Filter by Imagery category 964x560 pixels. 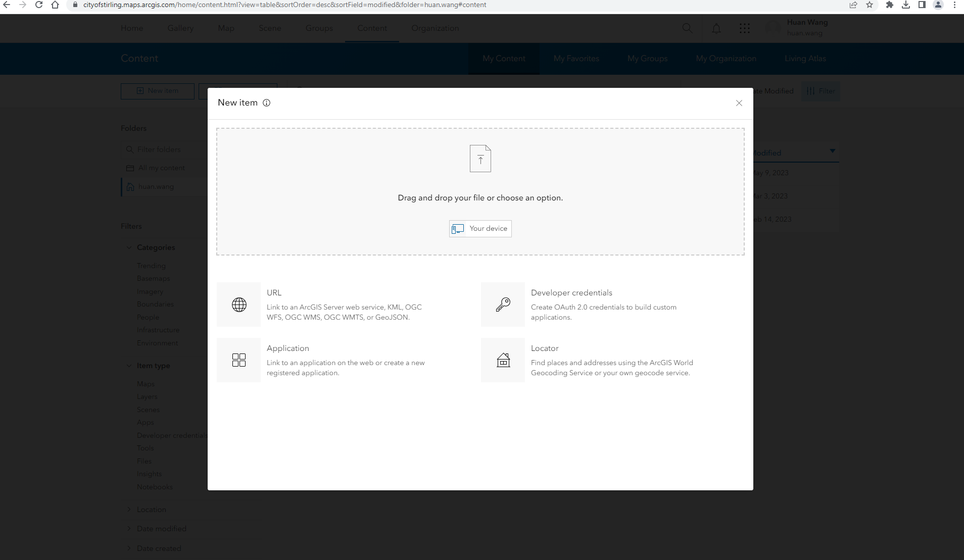150,291
